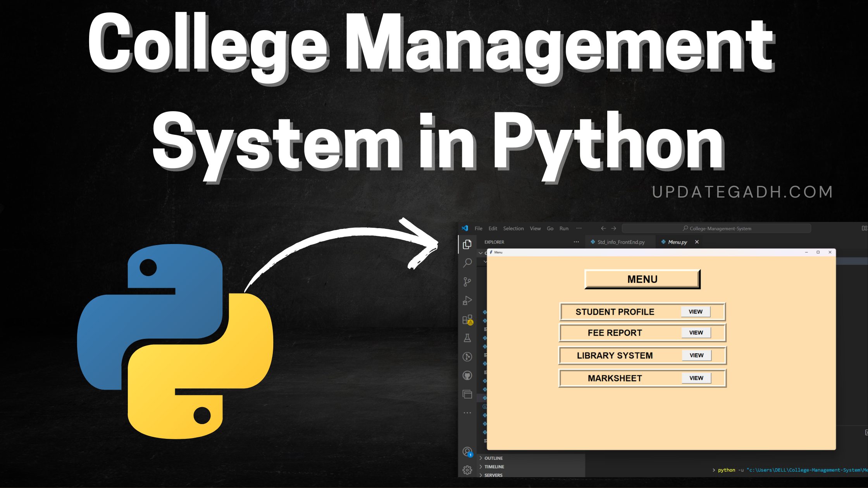The height and width of the screenshot is (488, 868).
Task: Expand the OUTLINE section
Action: [x=531, y=458]
